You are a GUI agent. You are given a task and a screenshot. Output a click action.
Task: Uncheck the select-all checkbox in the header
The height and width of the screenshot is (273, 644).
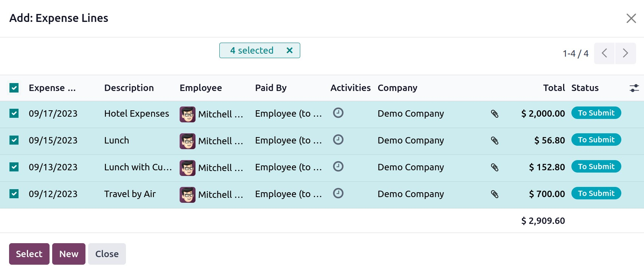click(x=14, y=88)
